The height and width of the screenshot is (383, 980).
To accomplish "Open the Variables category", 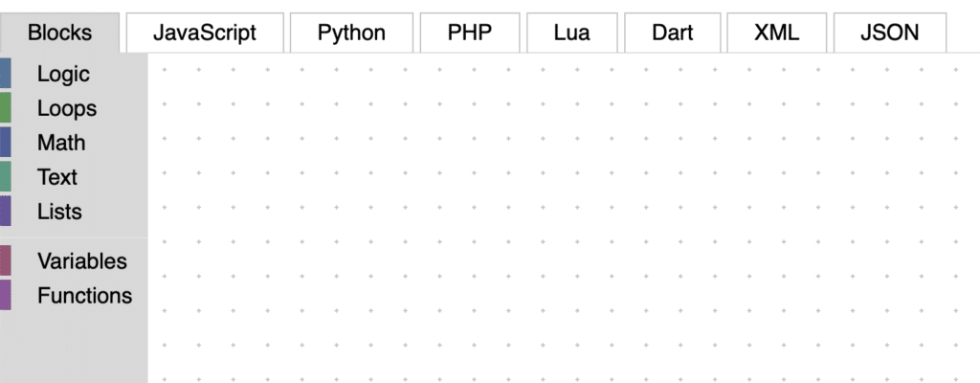I will [81, 260].
